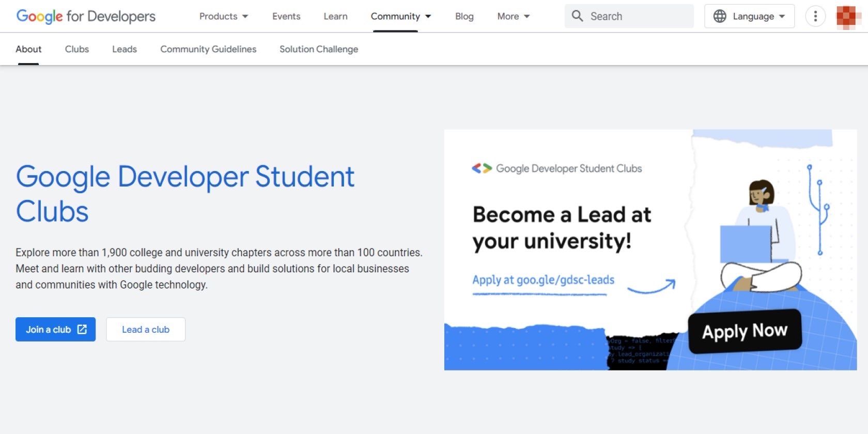Screen dimensions: 868x434
Task: Switch to the Leads tab
Action: (x=125, y=49)
